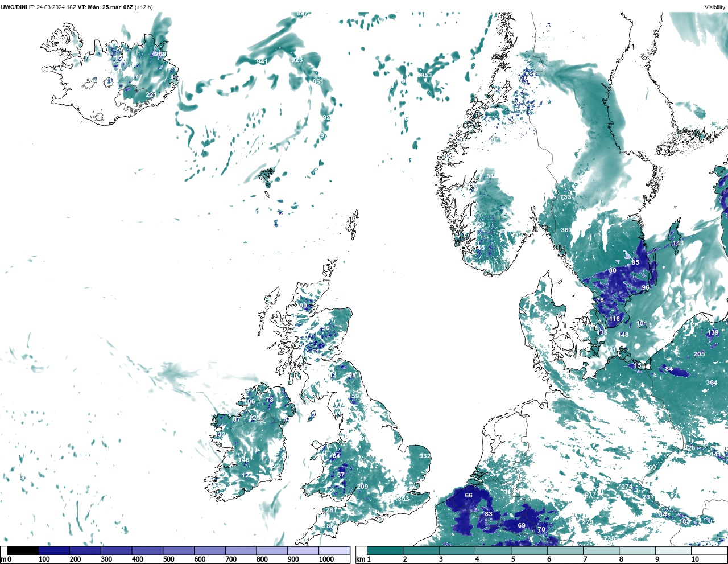This screenshot has height=564, width=728.
Task: Click map value '143' near Gotland
Action: (678, 243)
